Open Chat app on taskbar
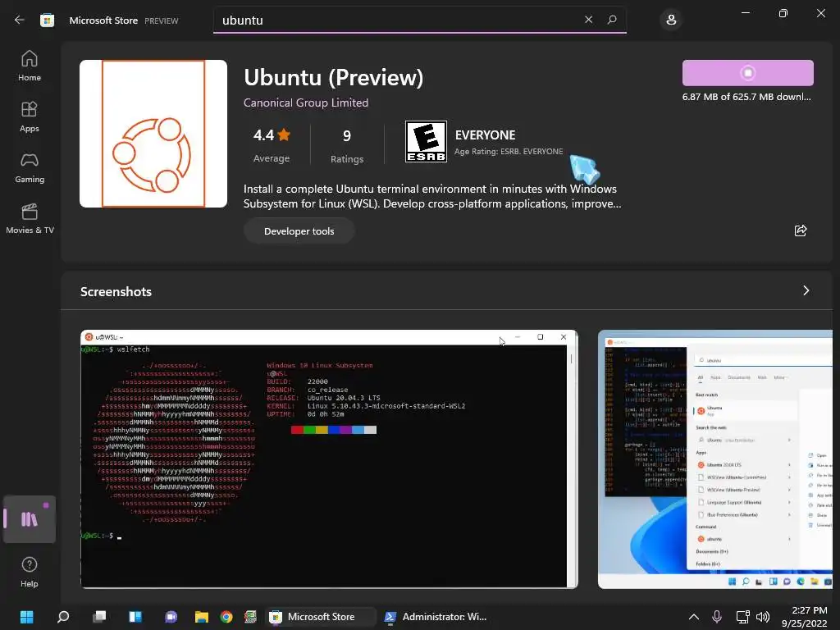 click(x=171, y=617)
